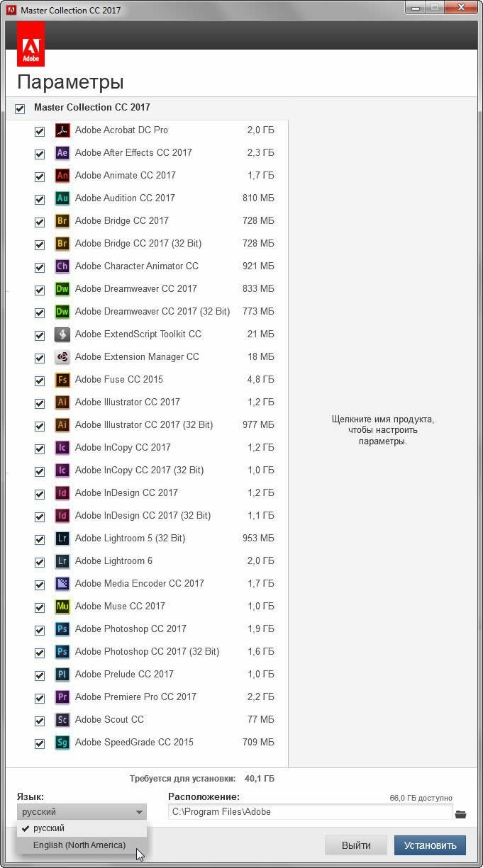This screenshot has width=483, height=868.
Task: Disable Adobe Photoshop CC 2017 (32 Bit) checkbox
Action: 40,653
